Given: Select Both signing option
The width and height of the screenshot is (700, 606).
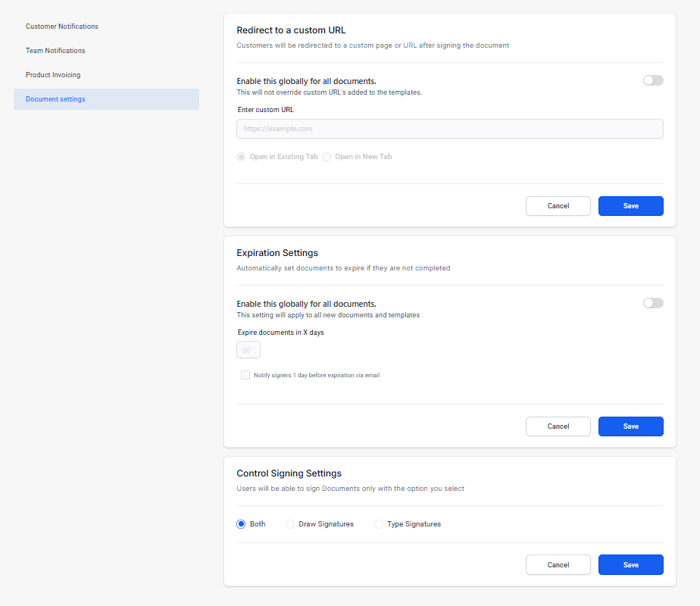Looking at the screenshot, I should pos(242,524).
